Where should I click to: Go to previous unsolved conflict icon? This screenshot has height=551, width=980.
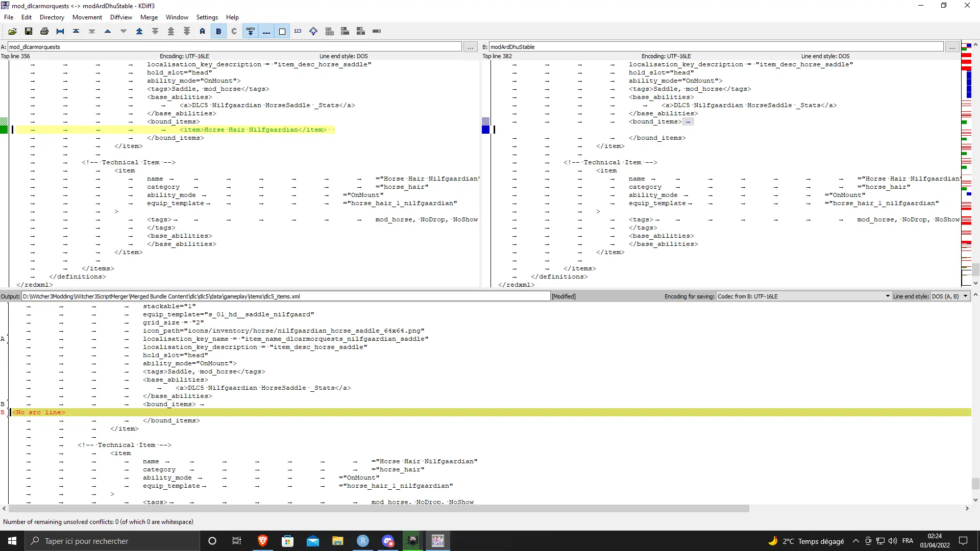pyautogui.click(x=171, y=31)
